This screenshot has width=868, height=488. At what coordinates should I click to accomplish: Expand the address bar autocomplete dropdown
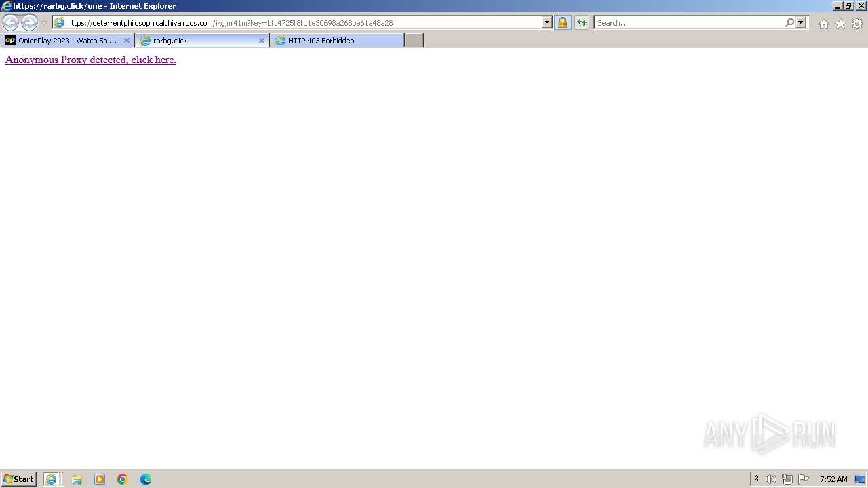click(x=547, y=22)
